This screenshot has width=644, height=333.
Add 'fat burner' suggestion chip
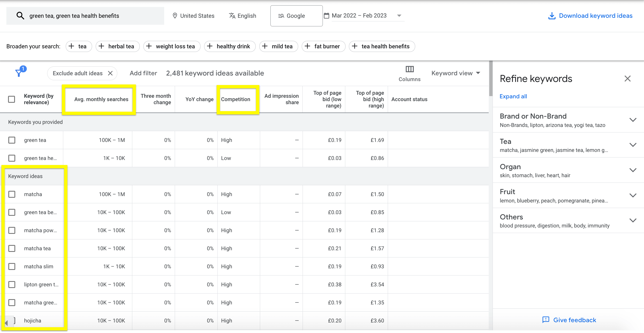[323, 46]
